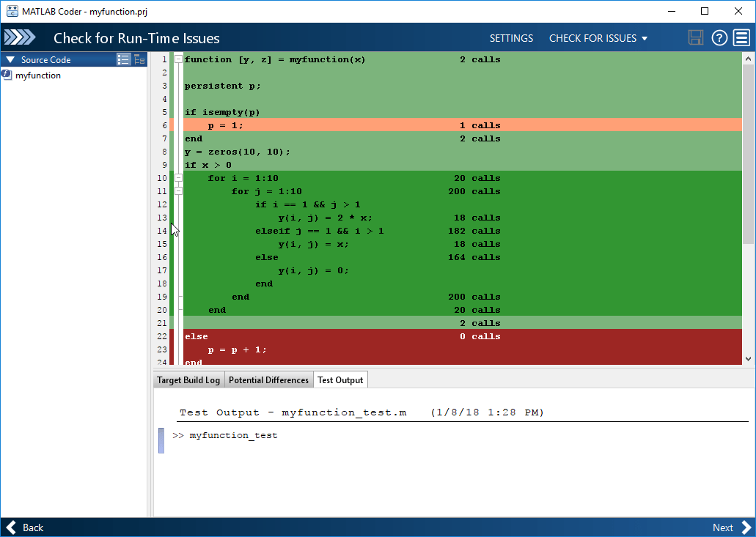Open the help question mark icon

coord(719,37)
